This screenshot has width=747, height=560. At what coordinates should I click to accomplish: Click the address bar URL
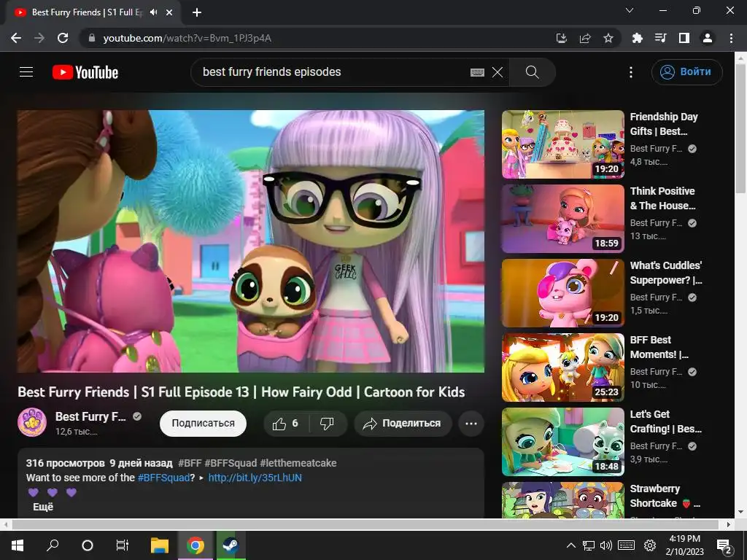(187, 38)
